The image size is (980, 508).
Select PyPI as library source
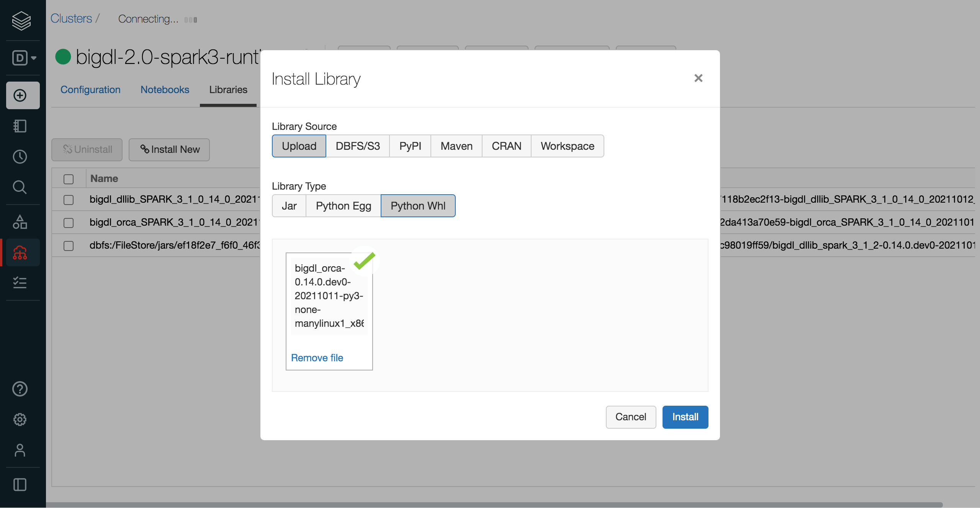[x=410, y=146]
